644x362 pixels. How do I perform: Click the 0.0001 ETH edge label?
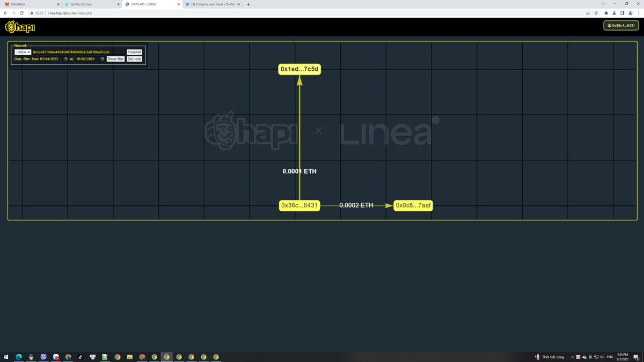(x=299, y=171)
